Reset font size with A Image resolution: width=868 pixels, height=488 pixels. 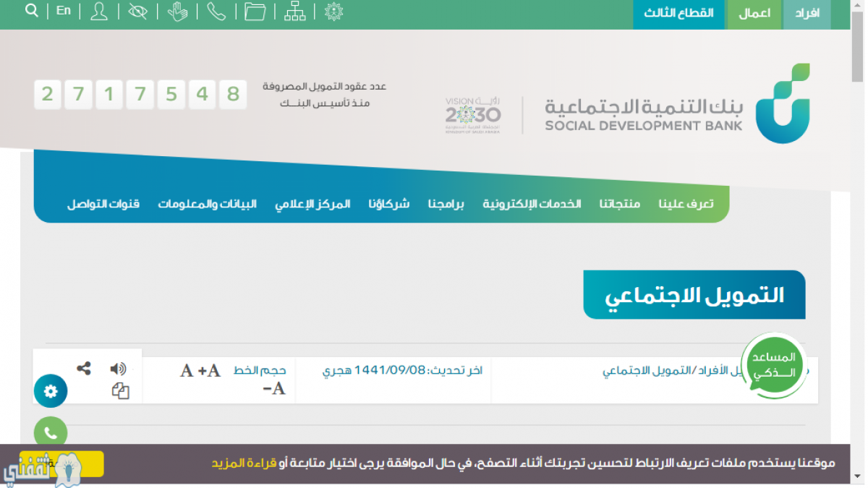[x=187, y=371]
